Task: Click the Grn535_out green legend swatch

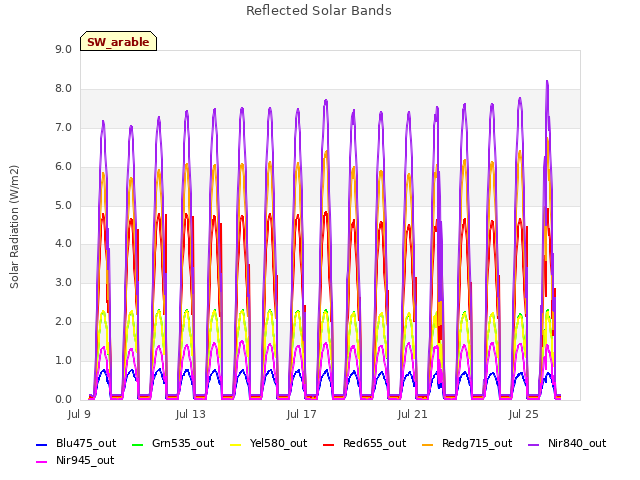Action: (x=138, y=444)
